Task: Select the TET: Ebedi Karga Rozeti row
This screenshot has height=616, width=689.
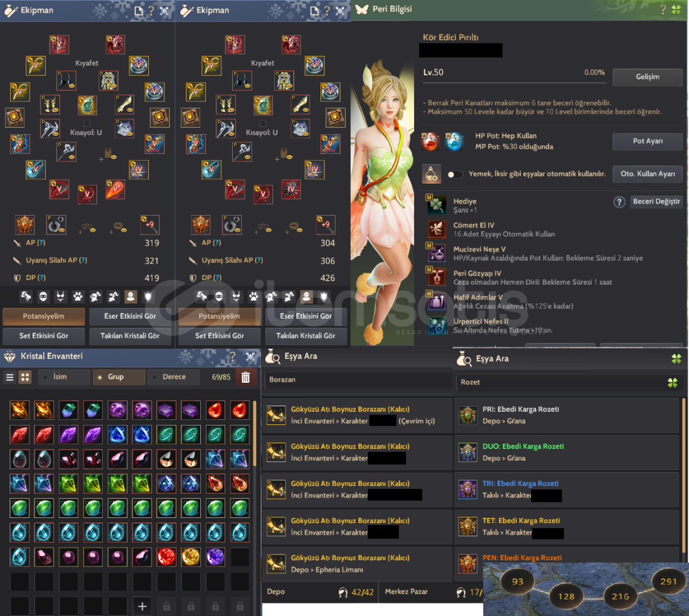Action: coord(566,526)
